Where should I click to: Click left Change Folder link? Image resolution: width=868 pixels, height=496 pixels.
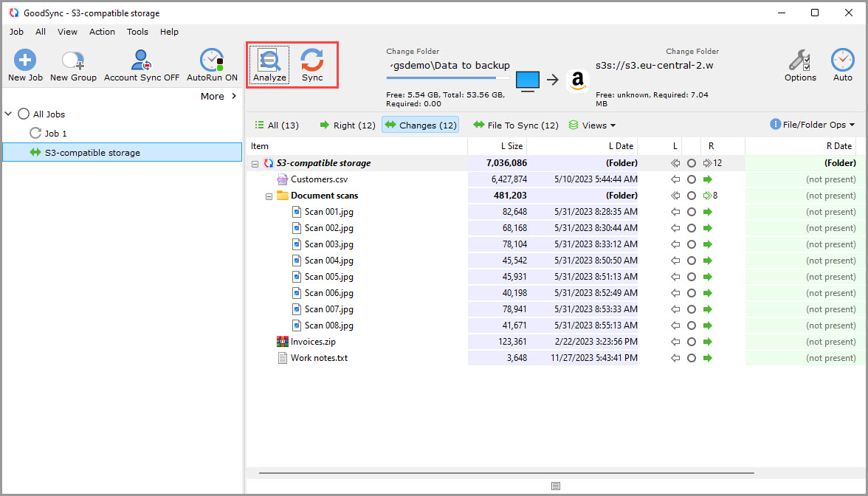[413, 51]
